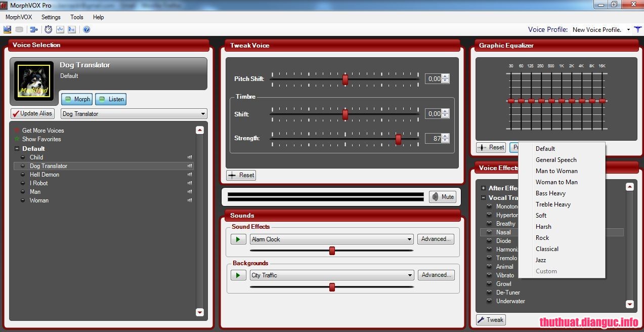Click the waveform icon in the toolbar

60,30
